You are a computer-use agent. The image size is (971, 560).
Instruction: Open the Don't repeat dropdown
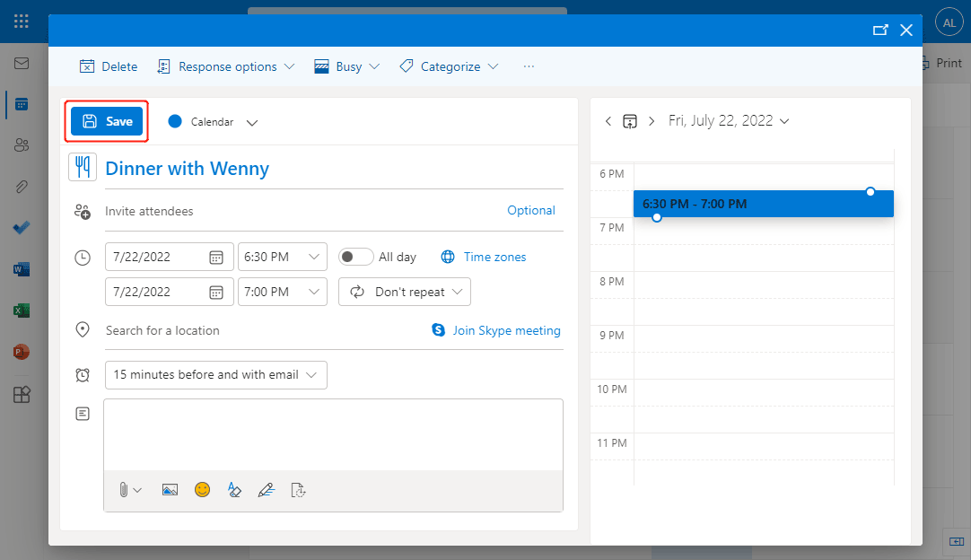click(405, 292)
